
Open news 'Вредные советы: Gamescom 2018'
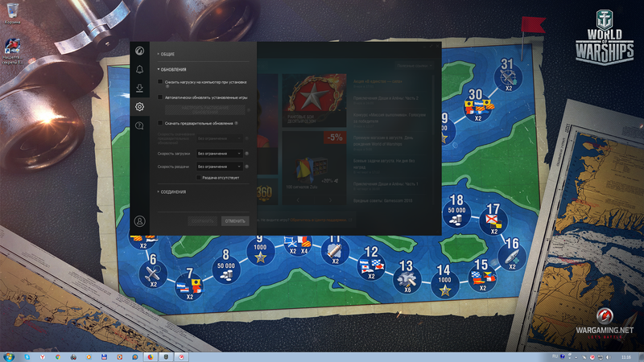point(383,200)
